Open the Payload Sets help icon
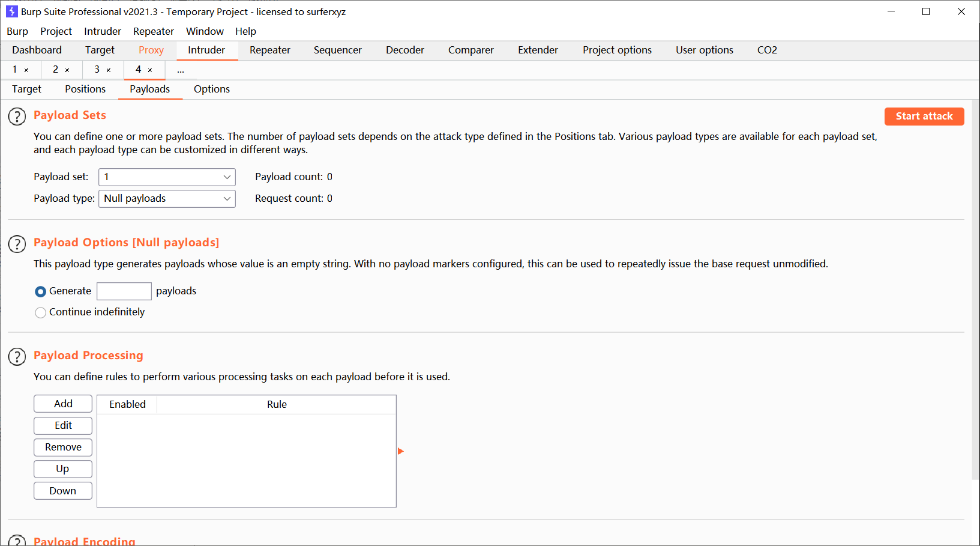Viewport: 980px width, 546px height. (x=17, y=116)
